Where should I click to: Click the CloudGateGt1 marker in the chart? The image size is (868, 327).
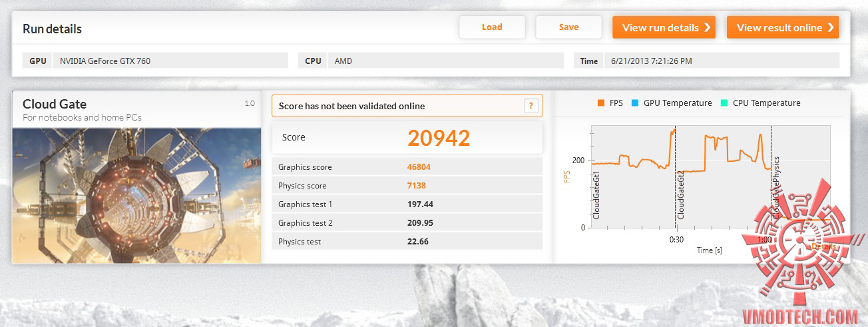[597, 195]
